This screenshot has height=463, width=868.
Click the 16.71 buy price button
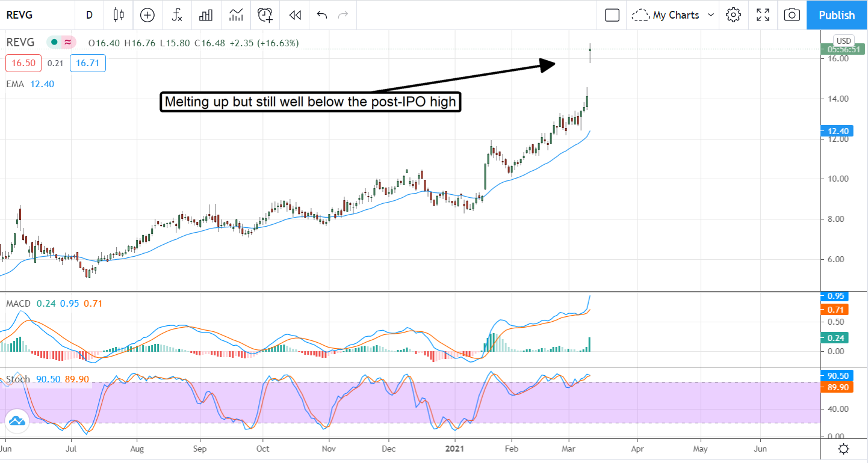coord(87,63)
